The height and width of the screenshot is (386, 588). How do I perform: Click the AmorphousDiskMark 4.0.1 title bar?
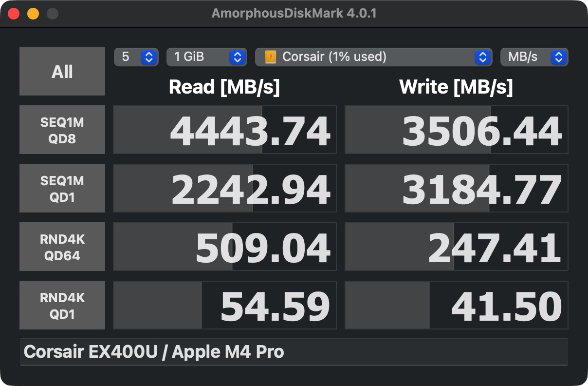(x=294, y=13)
